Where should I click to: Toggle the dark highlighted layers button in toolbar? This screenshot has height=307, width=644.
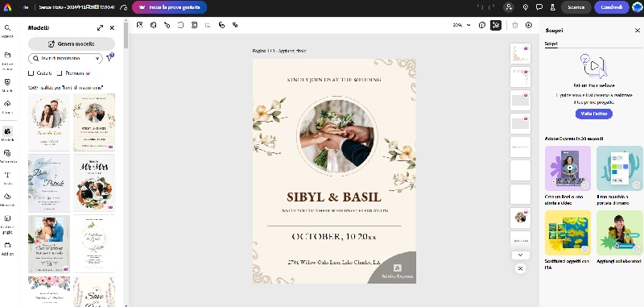click(496, 25)
